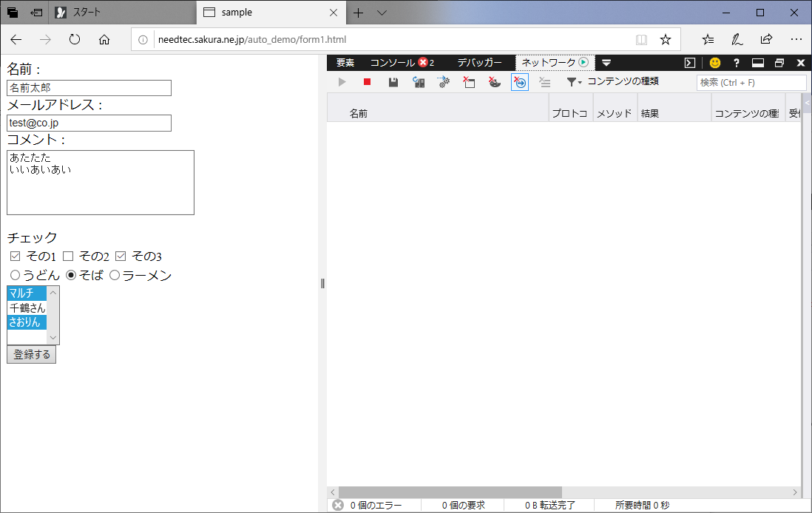Screen dimensions: 812x513
Task: Send feedback via the smiley icon
Action: coord(715,63)
